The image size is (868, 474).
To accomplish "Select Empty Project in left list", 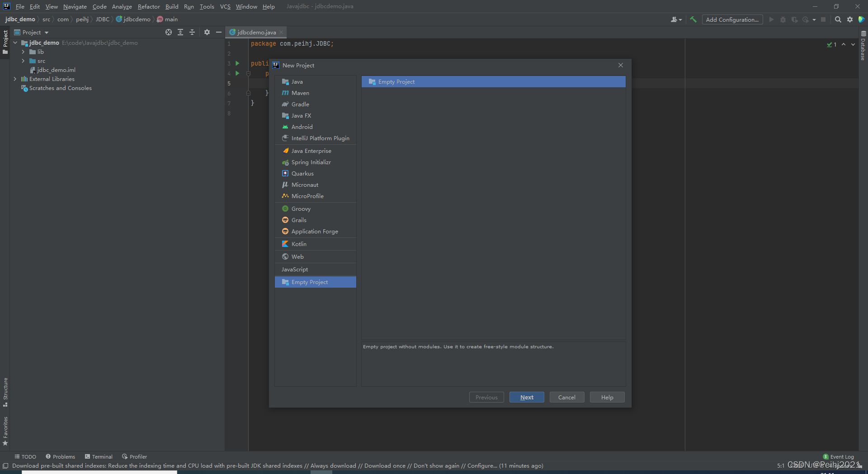I will pos(315,282).
